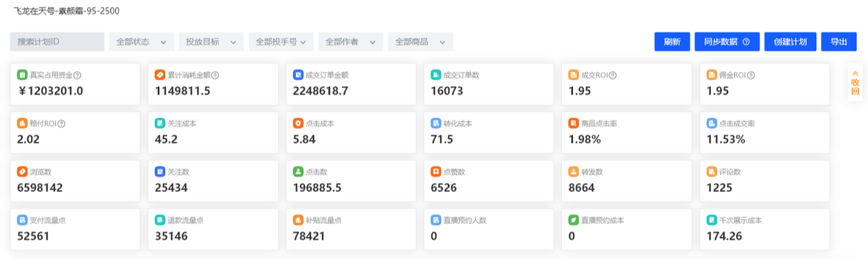Expand the 全部作者 dropdown
Image resolution: width=868 pixels, height=259 pixels.
point(351,41)
